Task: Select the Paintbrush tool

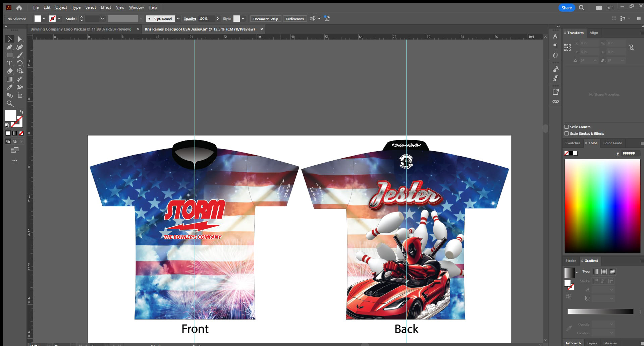Action: pyautogui.click(x=20, y=55)
